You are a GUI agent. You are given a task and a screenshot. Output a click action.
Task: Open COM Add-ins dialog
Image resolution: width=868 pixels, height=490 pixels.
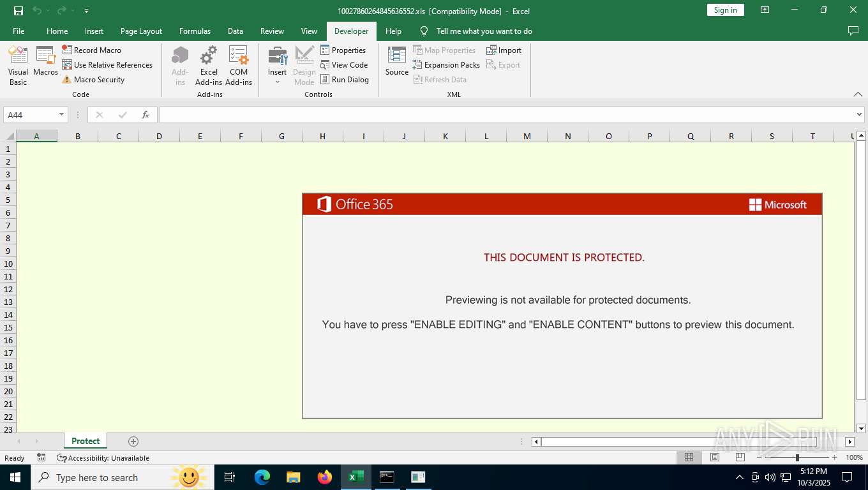click(239, 66)
